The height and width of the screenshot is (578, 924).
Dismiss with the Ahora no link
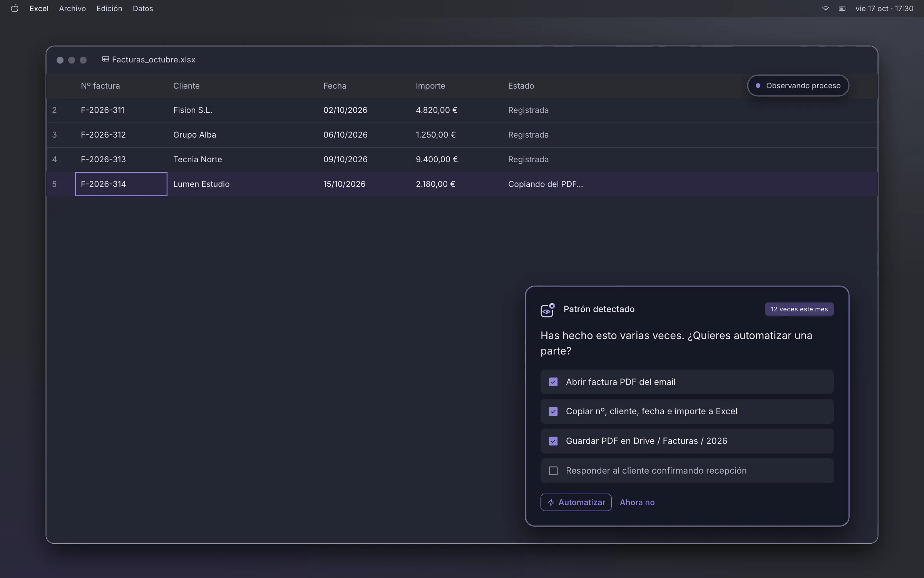pos(637,502)
